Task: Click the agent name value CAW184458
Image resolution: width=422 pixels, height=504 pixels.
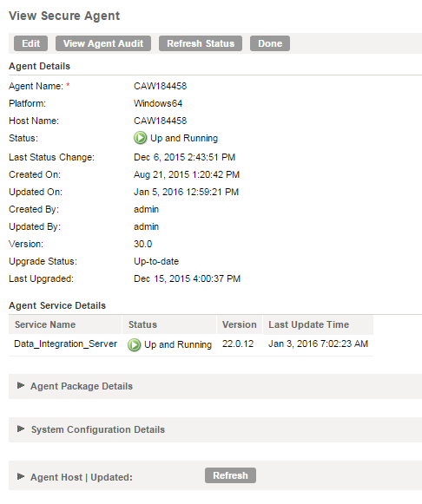Action: (x=160, y=86)
